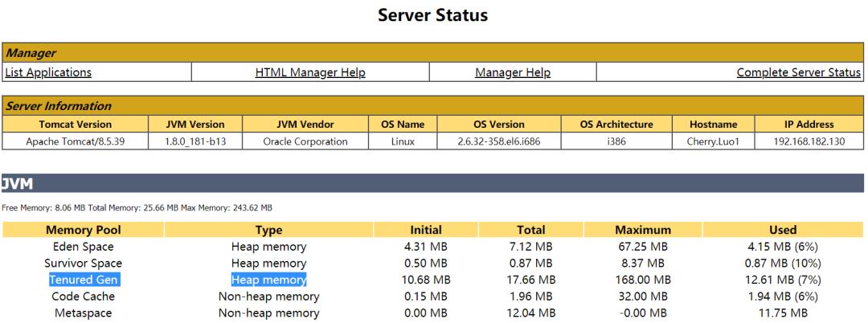868x323 pixels.
Task: Click the Used column header
Action: pyautogui.click(x=783, y=230)
